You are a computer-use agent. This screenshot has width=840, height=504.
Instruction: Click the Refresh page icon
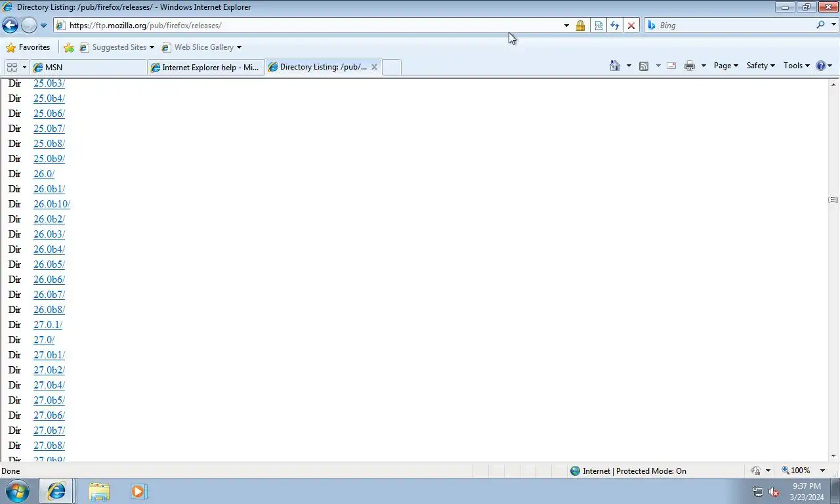[615, 26]
